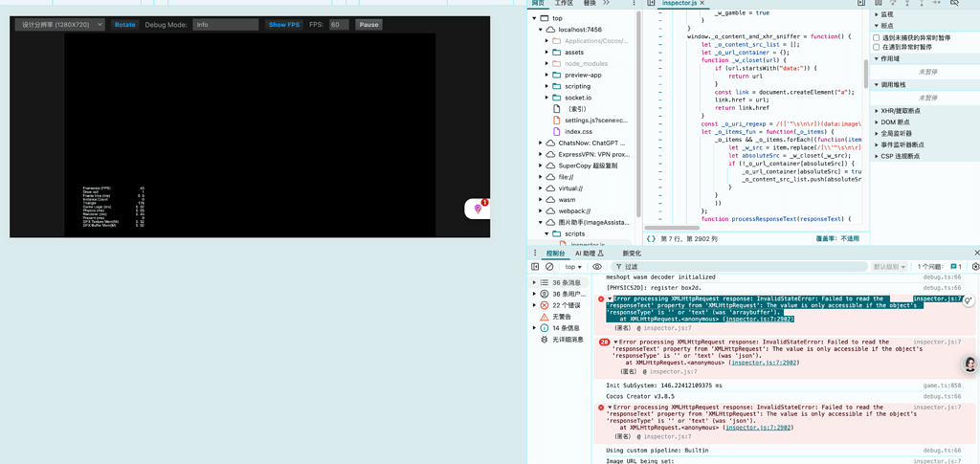Image resolution: width=980 pixels, height=464 pixels.
Task: Toggle the console sidebar panel icon
Action: (535, 267)
